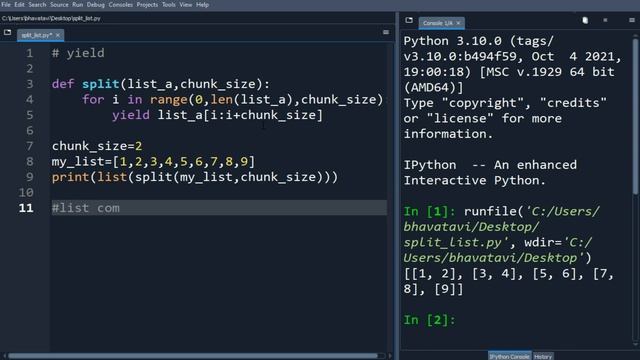Screen dimensions: 640x360
Task: Open the Source menu
Action: point(59,5)
